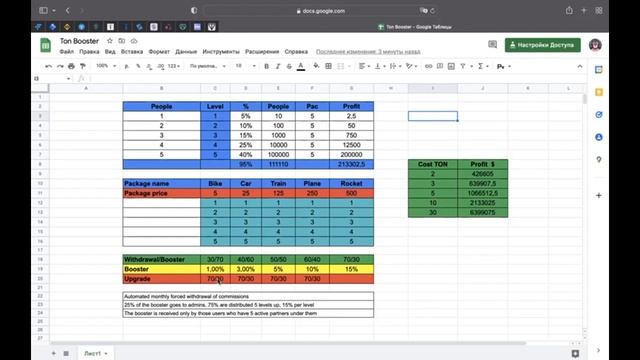Click the Undo icon in toolbar

pos(49,66)
